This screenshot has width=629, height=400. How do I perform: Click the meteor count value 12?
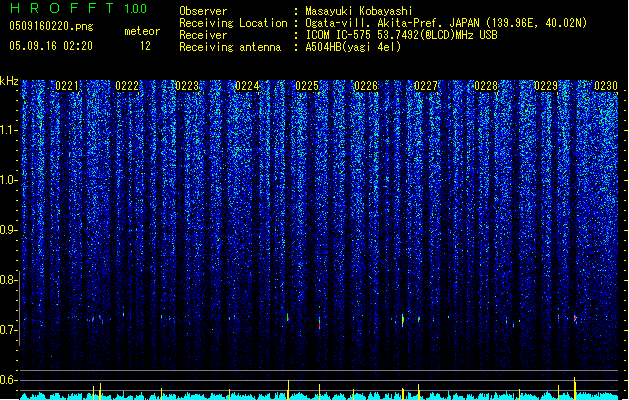145,46
